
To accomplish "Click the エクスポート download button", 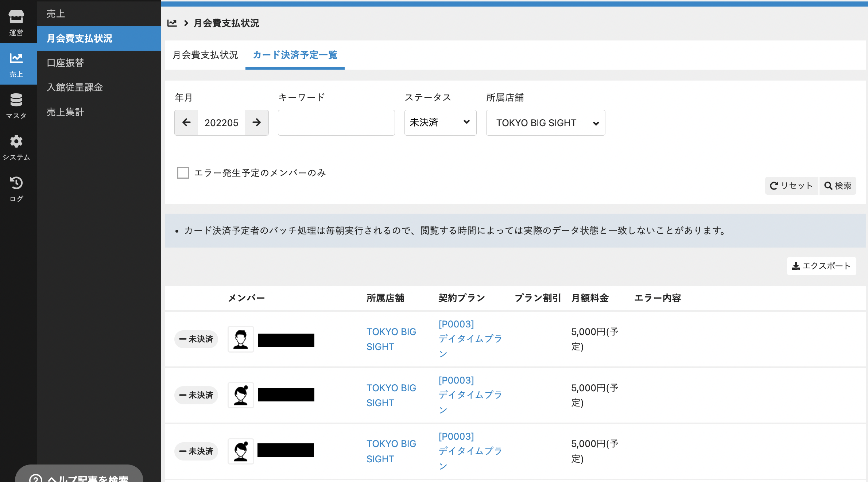I will pos(821,266).
